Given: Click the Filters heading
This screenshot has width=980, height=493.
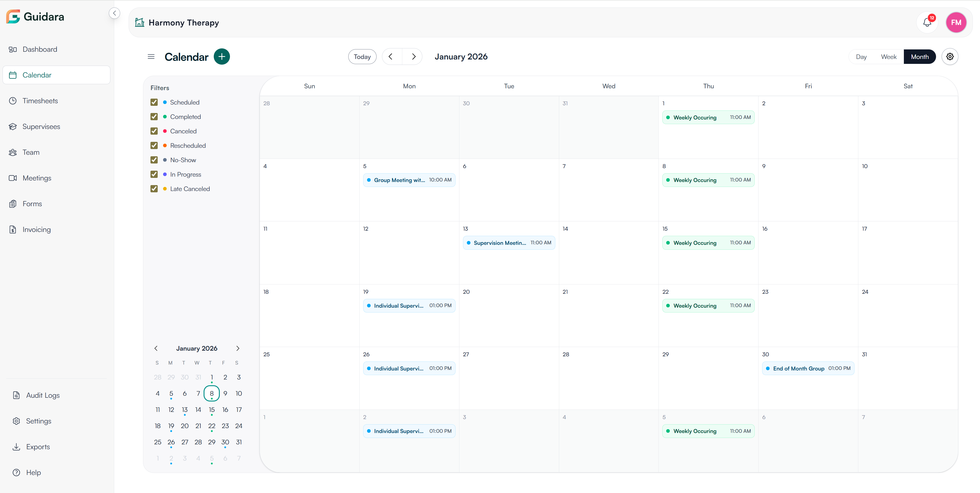Looking at the screenshot, I should (x=160, y=88).
